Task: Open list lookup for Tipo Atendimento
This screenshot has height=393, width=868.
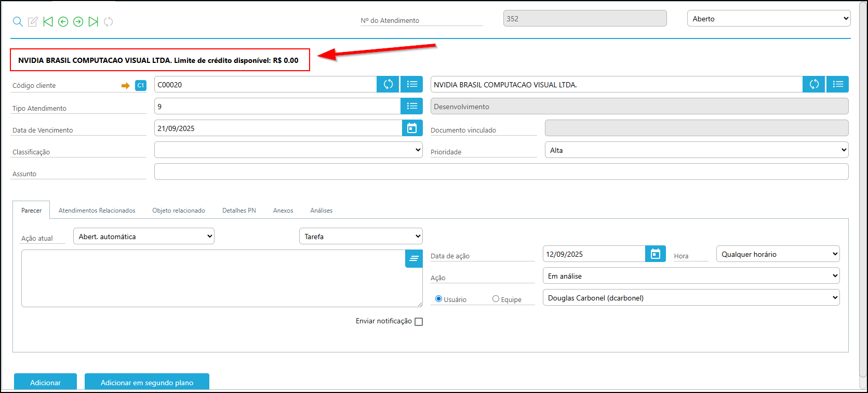Action: (412, 106)
